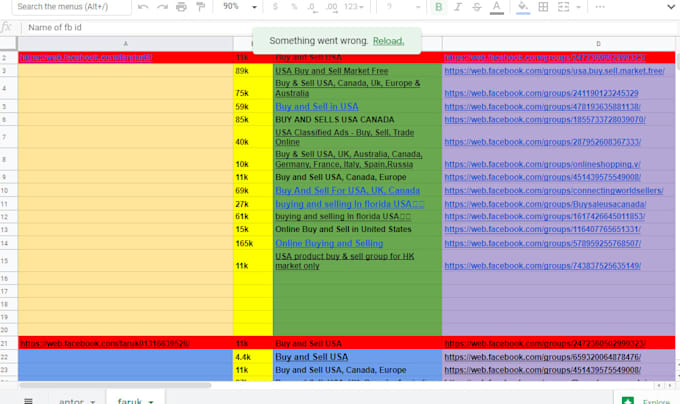The width and height of the screenshot is (680, 404).
Task: Select the BUY AND SELLS USA CANADA cell
Action: pyautogui.click(x=357, y=119)
